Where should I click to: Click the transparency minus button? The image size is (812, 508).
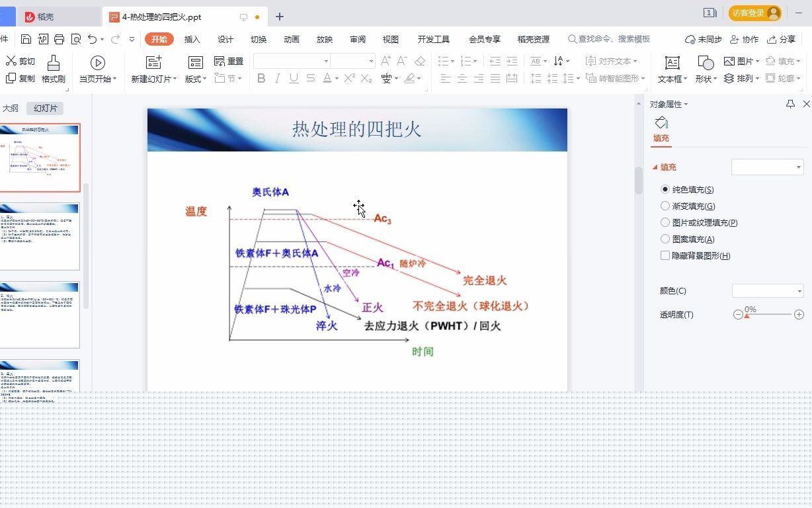pyautogui.click(x=738, y=315)
